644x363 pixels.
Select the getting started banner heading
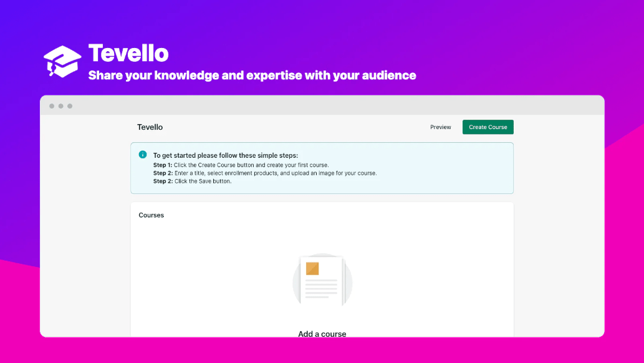pos(224,155)
